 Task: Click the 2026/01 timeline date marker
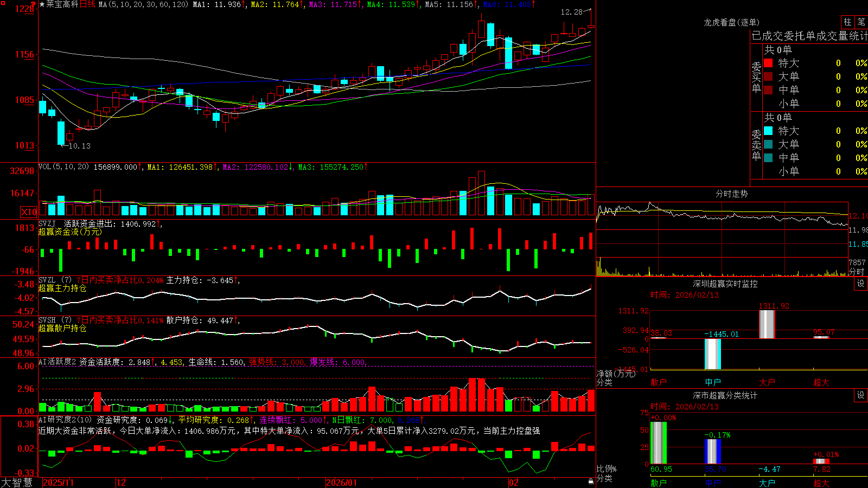tap(342, 483)
